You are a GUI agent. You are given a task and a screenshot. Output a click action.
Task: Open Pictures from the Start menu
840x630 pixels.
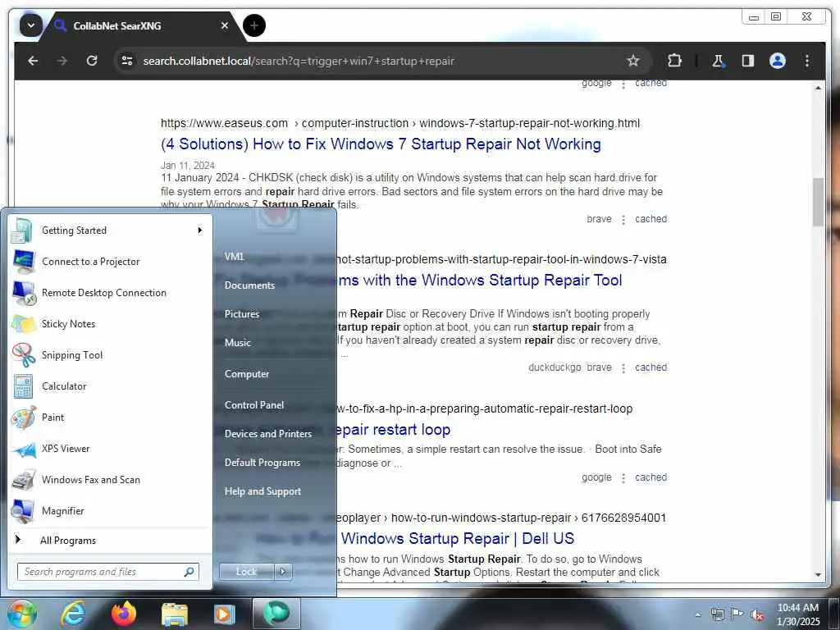(242, 314)
